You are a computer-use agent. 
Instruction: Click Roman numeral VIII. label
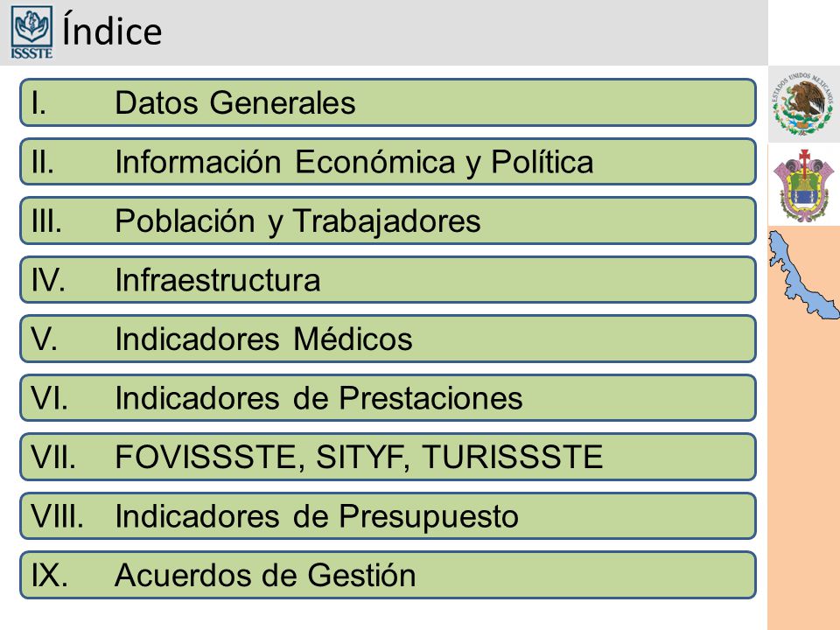(58, 516)
